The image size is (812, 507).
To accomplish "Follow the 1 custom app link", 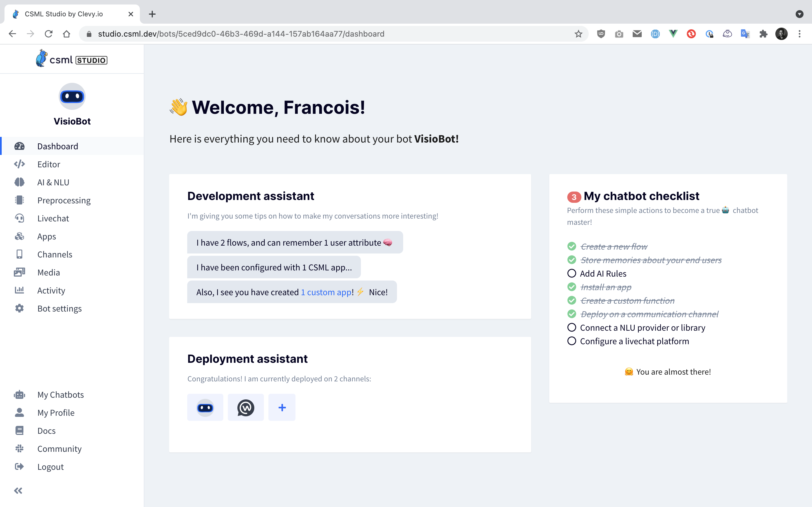I will tap(326, 292).
